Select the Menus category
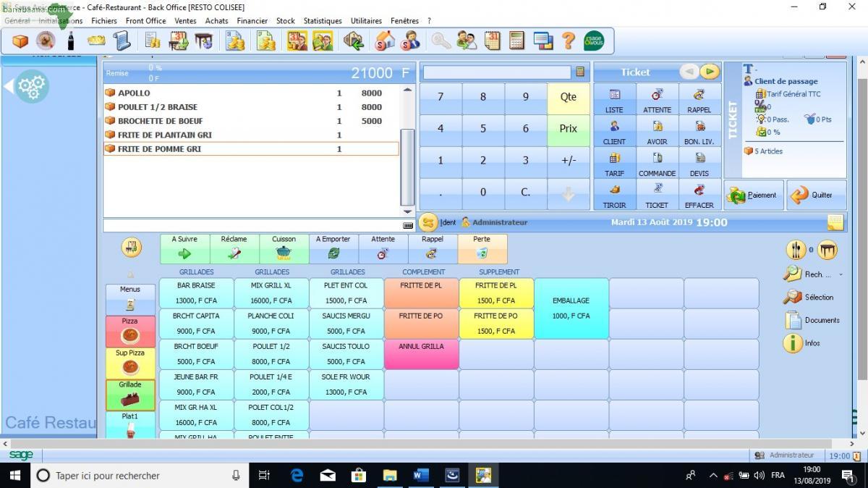Viewport: 868px width, 488px height. pyautogui.click(x=130, y=298)
